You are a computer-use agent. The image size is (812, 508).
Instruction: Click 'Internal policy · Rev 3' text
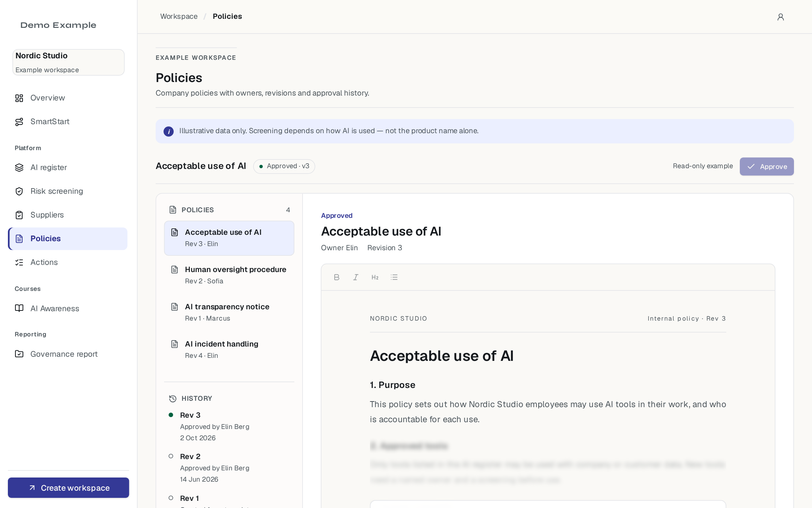686,318
